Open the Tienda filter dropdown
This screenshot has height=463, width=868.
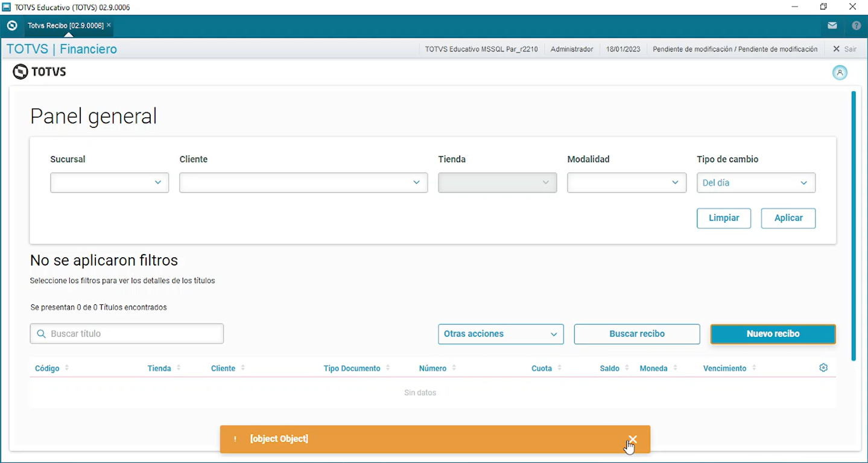tap(497, 183)
